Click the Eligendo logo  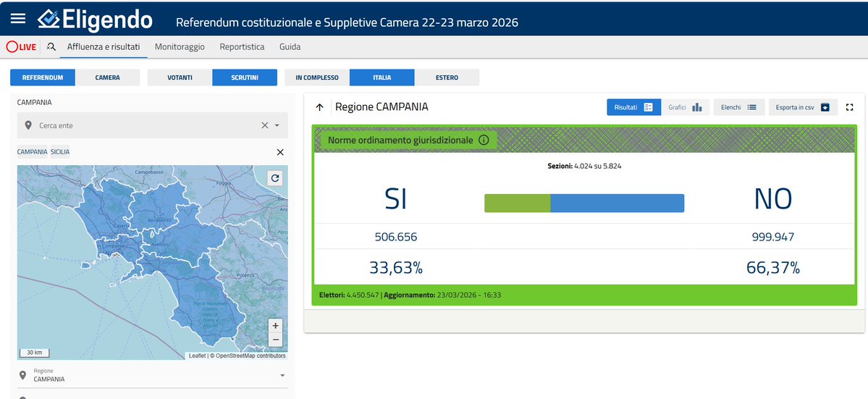click(x=95, y=20)
